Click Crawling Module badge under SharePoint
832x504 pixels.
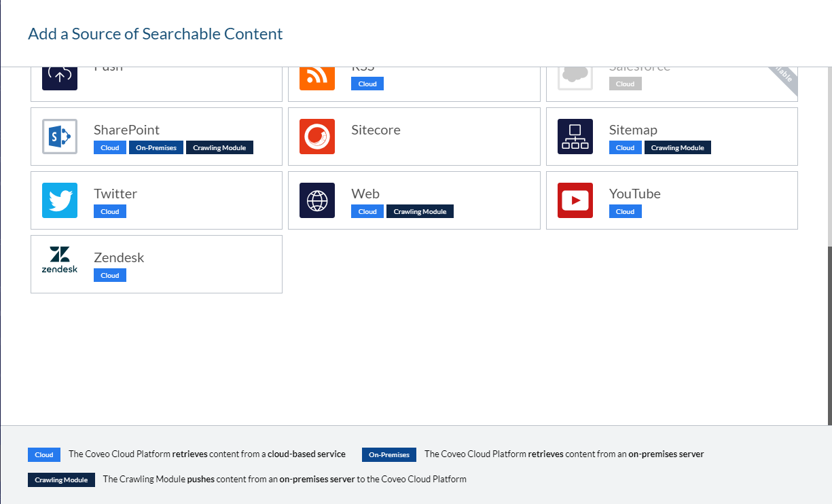(x=219, y=147)
